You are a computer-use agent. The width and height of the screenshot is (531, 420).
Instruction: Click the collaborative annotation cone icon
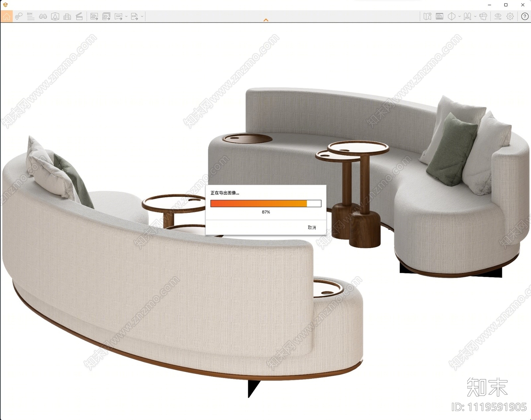[x=55, y=16]
